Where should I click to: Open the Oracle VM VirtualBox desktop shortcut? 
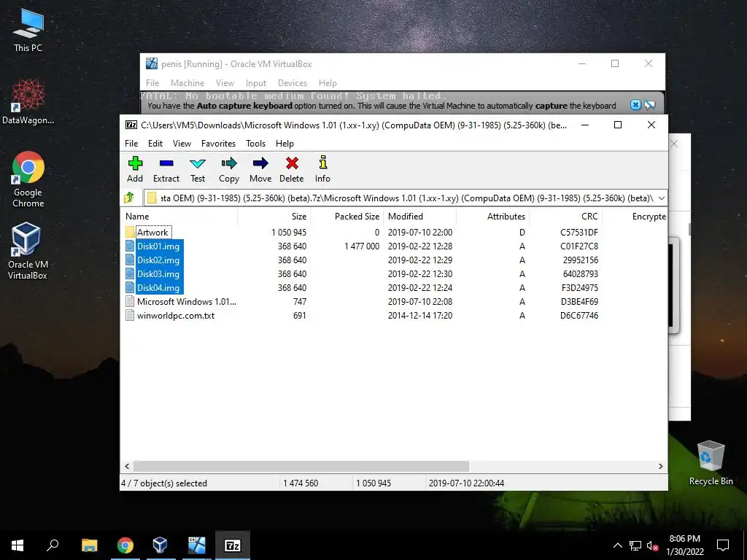pyautogui.click(x=27, y=251)
